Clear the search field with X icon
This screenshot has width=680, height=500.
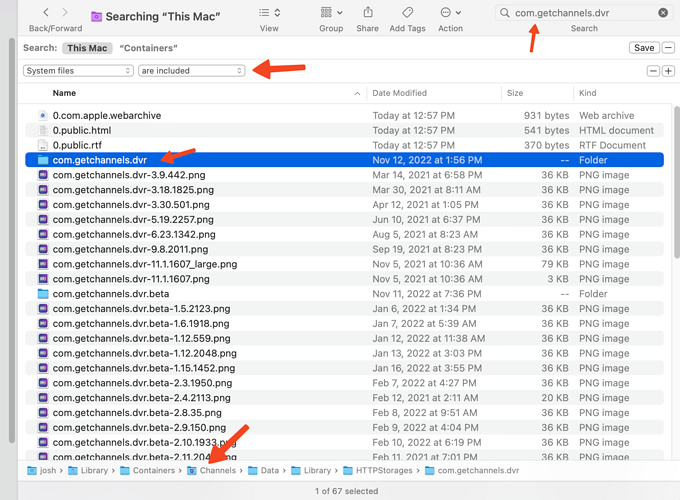click(663, 13)
